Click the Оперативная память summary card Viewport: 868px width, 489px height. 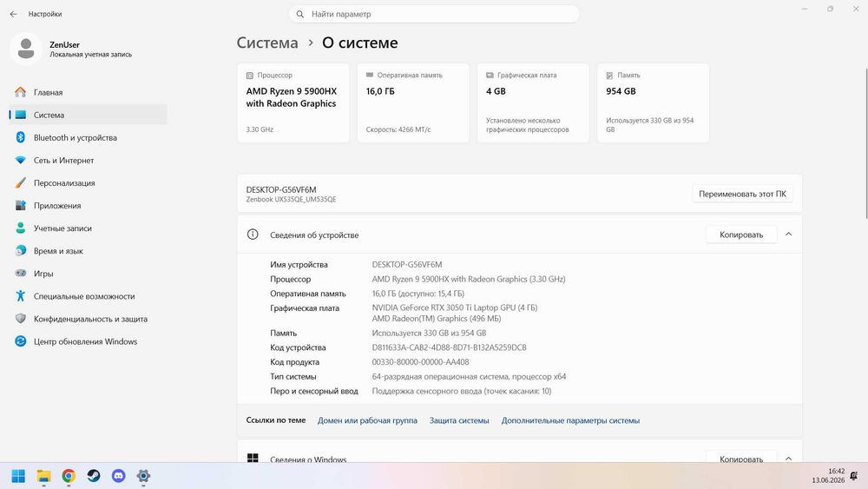(413, 103)
